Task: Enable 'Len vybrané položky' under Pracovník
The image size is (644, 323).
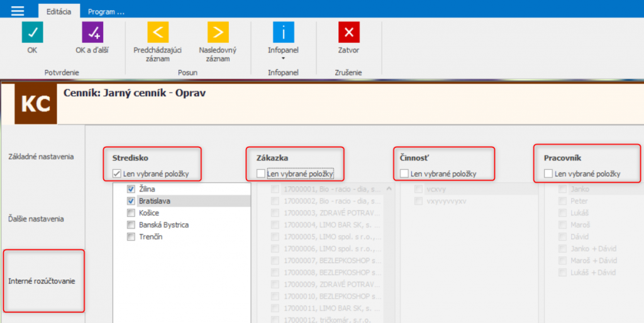Action: [x=548, y=174]
